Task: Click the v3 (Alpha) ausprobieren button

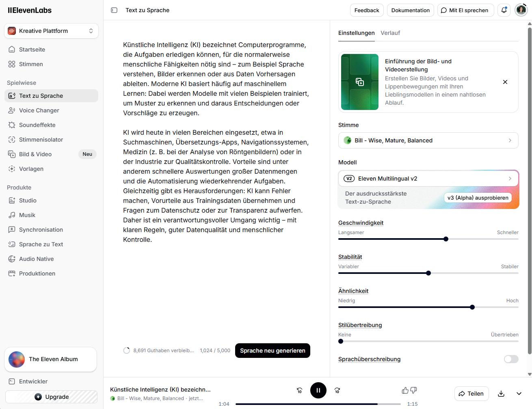Action: pyautogui.click(x=478, y=198)
